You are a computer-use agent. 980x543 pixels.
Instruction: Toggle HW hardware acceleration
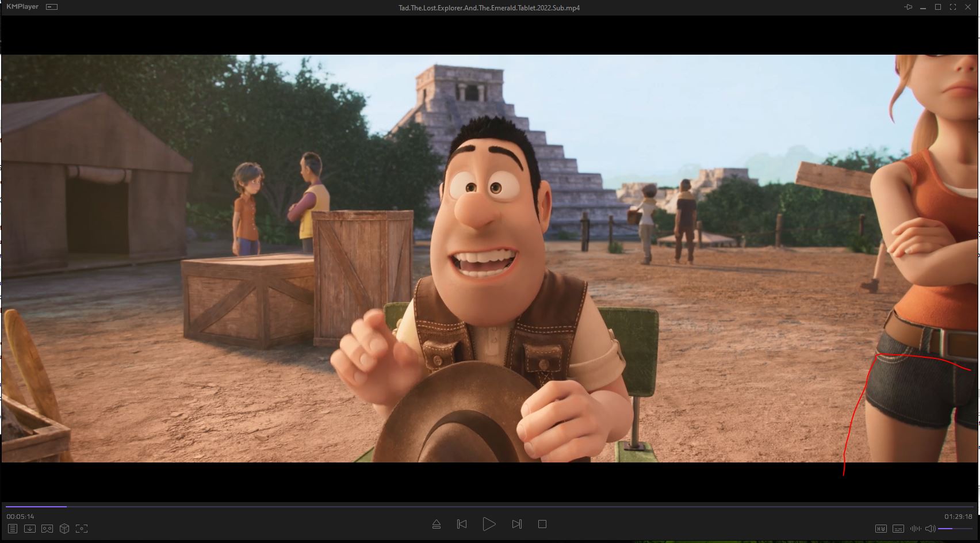(x=881, y=529)
